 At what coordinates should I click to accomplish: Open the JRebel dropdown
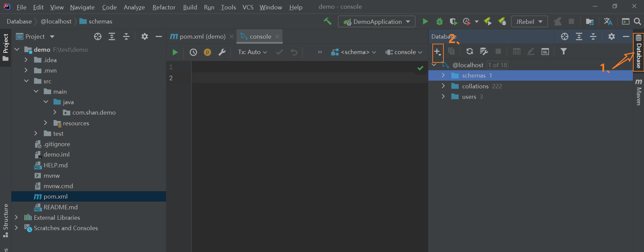coord(529,22)
